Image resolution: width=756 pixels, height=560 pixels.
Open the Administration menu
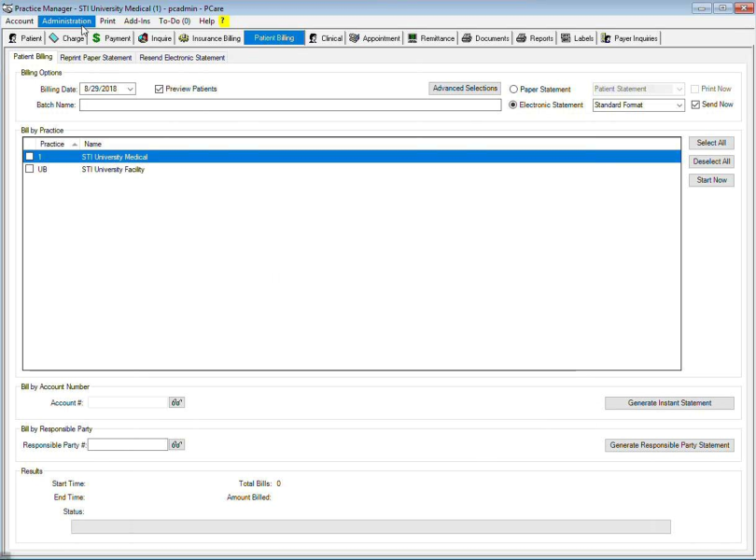(x=66, y=21)
